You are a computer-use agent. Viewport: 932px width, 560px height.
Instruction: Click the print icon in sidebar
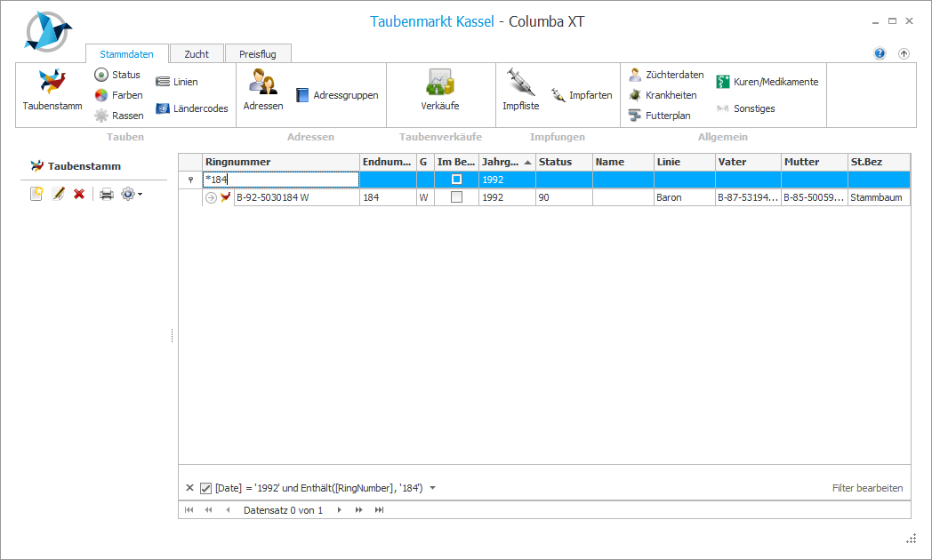(x=106, y=194)
